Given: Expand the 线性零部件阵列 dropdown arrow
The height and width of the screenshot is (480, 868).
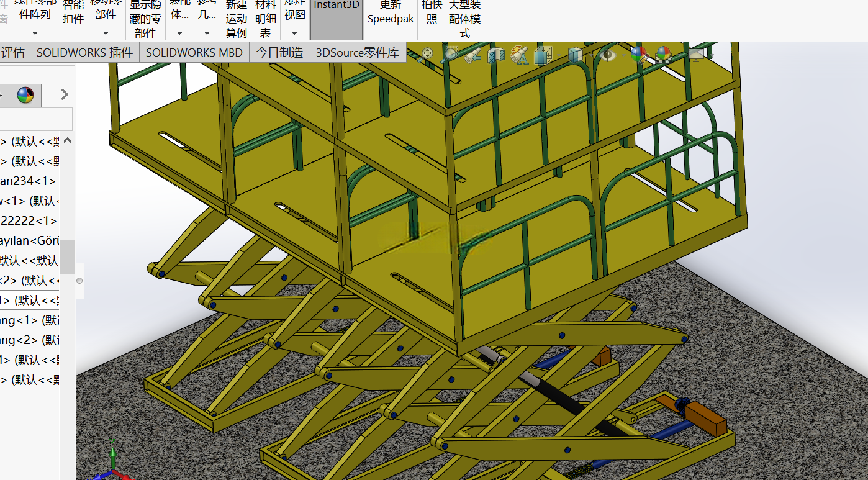Looking at the screenshot, I should tap(35, 34).
